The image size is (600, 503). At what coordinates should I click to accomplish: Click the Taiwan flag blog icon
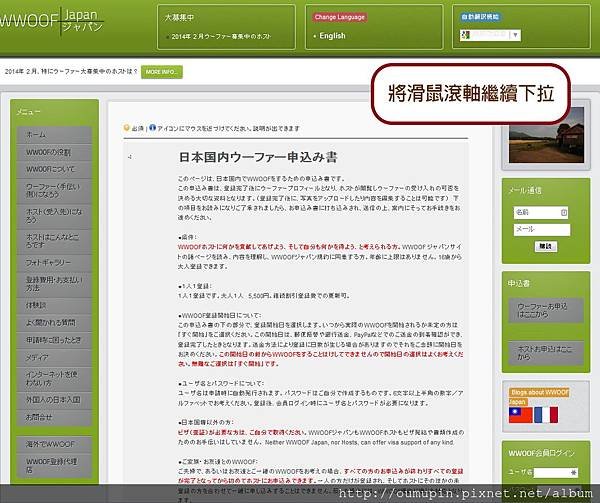(520, 415)
